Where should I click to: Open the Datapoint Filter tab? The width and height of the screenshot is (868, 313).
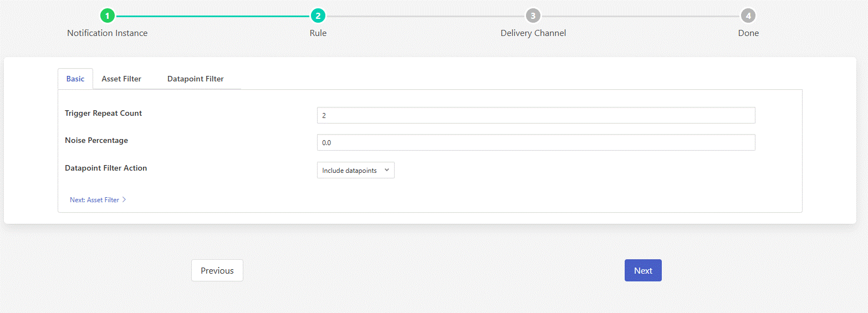[195, 79]
